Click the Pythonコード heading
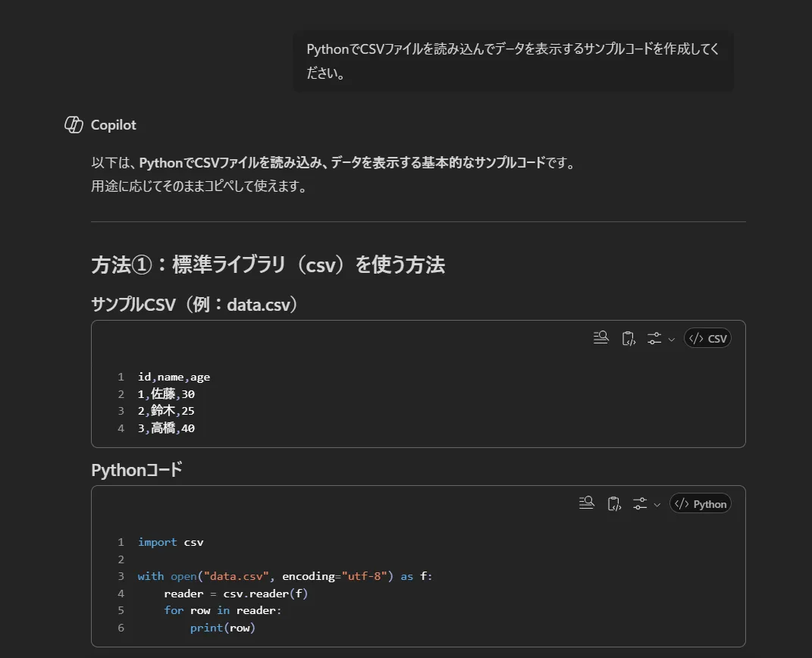This screenshot has height=658, width=812. 136,469
